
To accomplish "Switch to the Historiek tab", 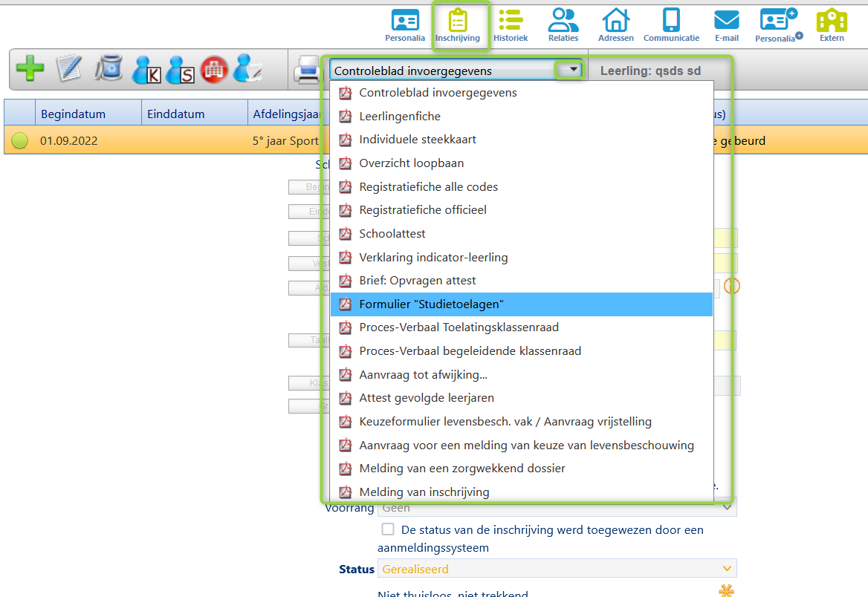I will tap(511, 25).
